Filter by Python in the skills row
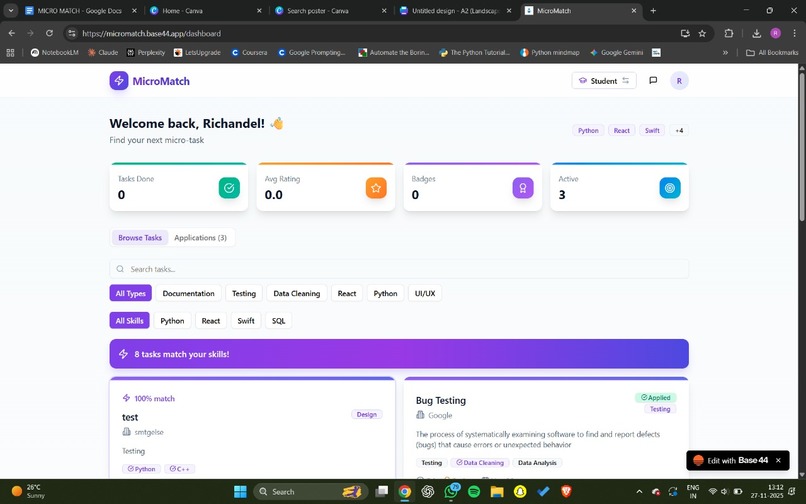806x504 pixels. [x=172, y=320]
